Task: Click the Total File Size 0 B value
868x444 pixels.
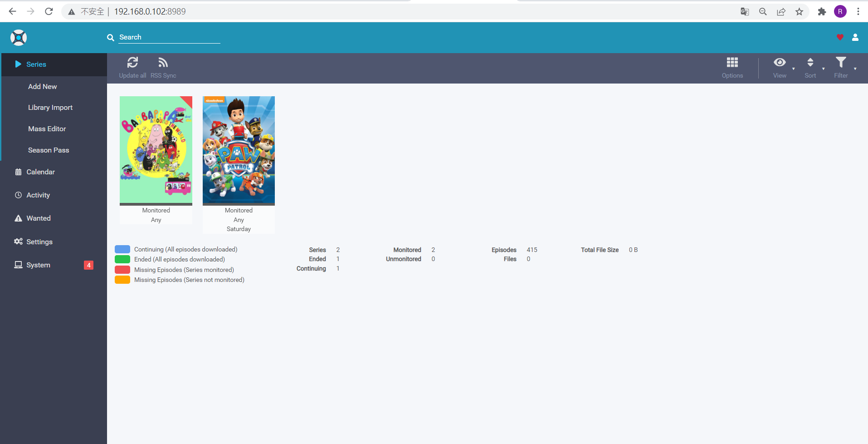Action: [633, 250]
